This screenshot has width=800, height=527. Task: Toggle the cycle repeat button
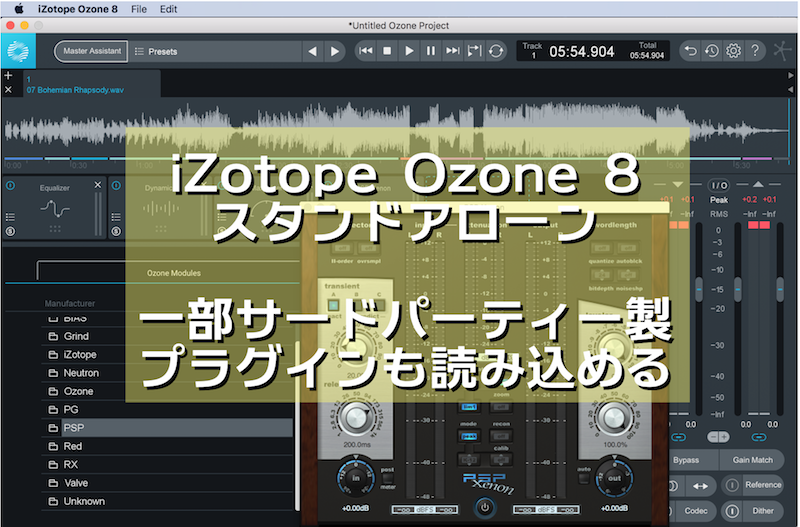(496, 51)
